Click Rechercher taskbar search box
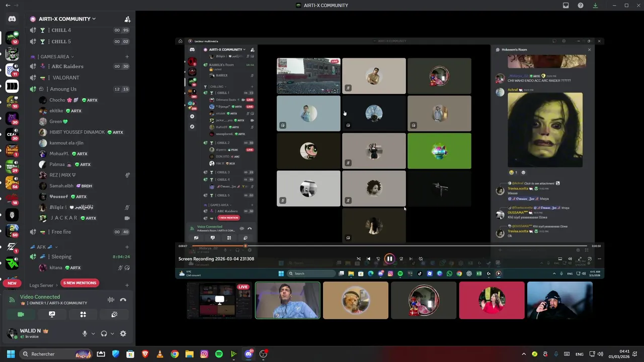This screenshot has width=644, height=362. click(x=56, y=354)
